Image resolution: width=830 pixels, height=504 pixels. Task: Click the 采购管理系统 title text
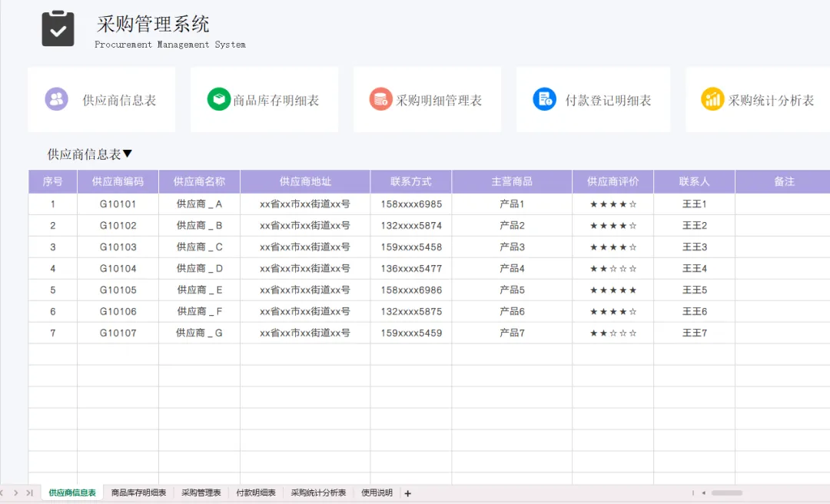tap(153, 24)
